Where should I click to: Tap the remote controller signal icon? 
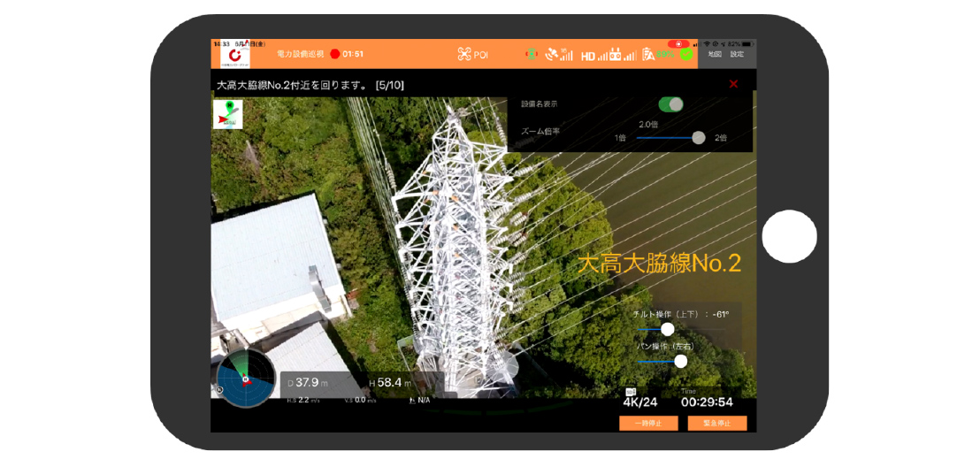click(x=622, y=54)
